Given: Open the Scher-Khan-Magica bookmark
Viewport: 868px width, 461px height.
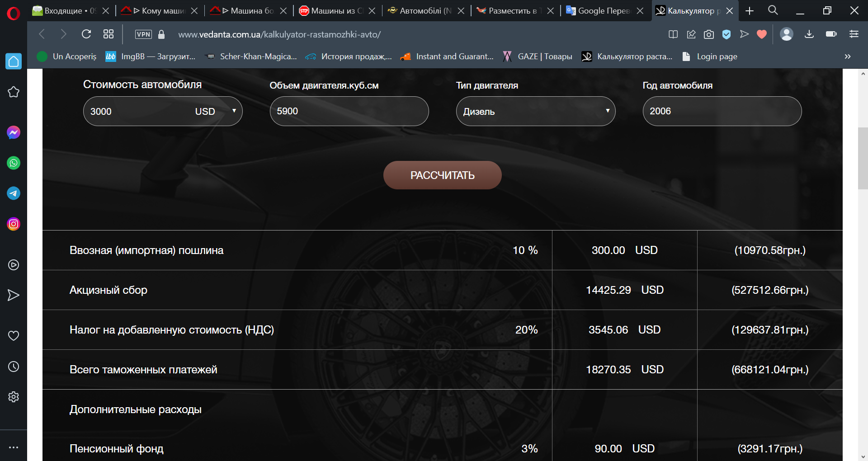Looking at the screenshot, I should [251, 56].
